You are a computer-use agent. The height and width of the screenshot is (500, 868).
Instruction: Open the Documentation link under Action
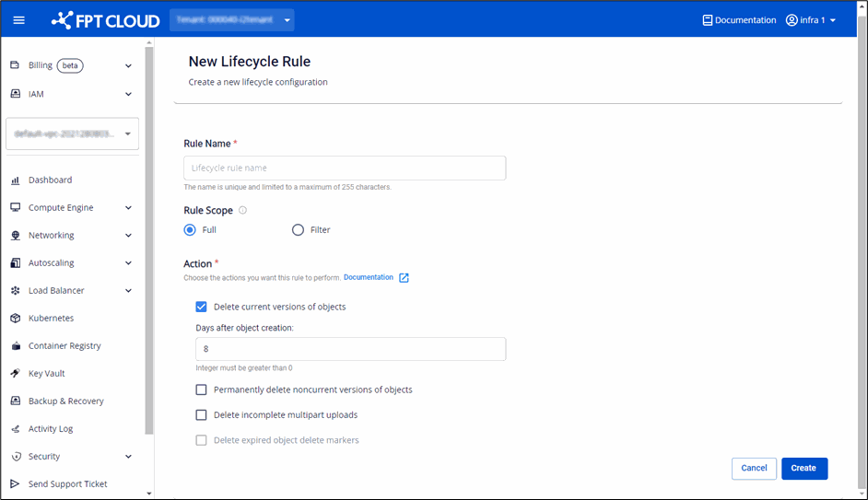(369, 278)
